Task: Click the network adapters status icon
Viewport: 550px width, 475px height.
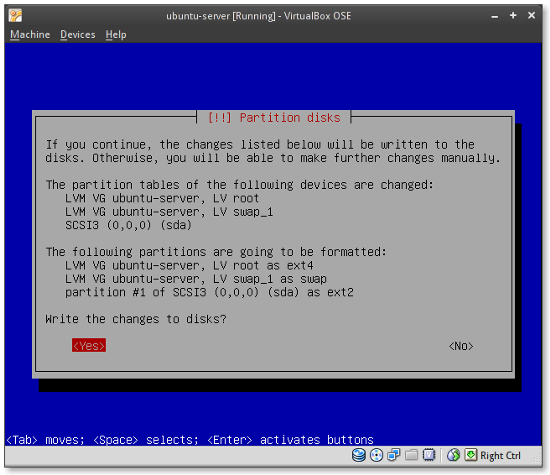Action: [x=394, y=455]
